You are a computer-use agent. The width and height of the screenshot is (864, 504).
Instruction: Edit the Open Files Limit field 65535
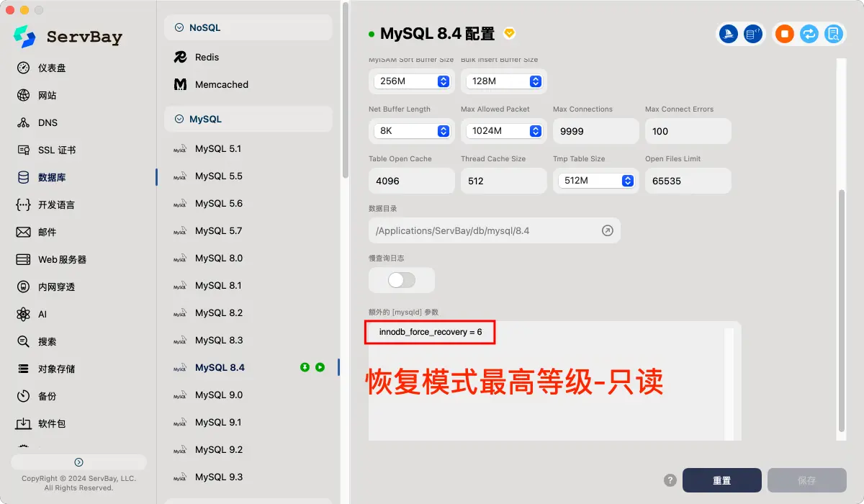pos(688,181)
